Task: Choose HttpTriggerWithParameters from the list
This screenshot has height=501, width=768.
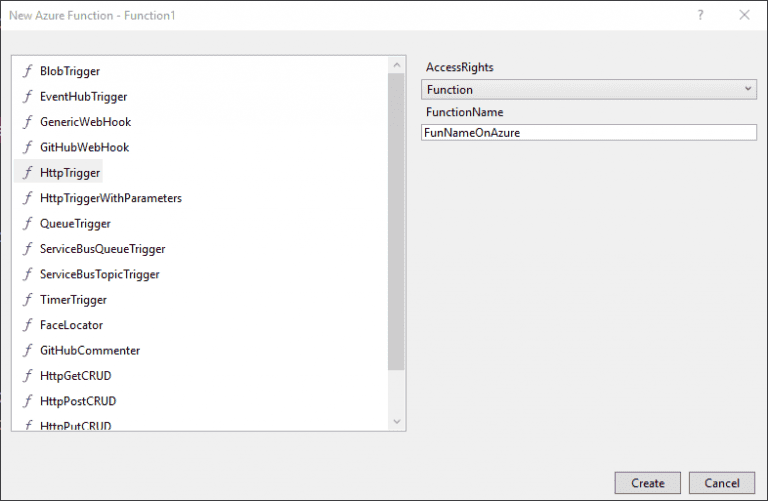Action: point(110,198)
